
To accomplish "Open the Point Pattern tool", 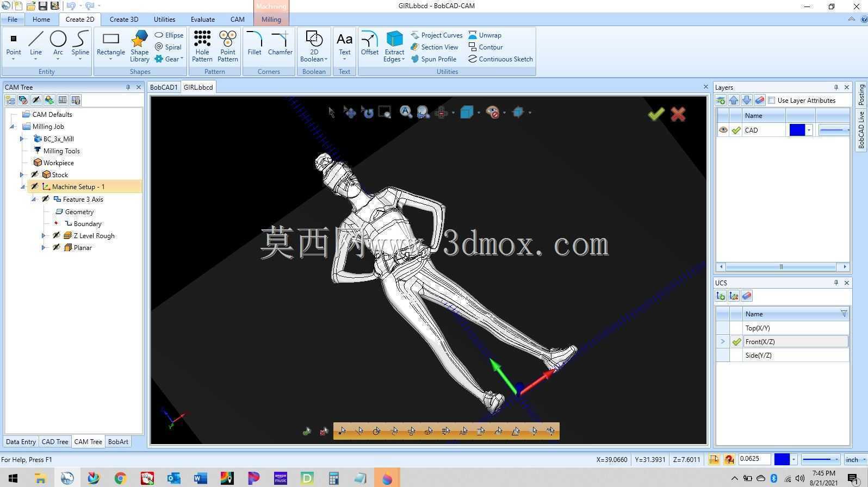I will coord(227,46).
